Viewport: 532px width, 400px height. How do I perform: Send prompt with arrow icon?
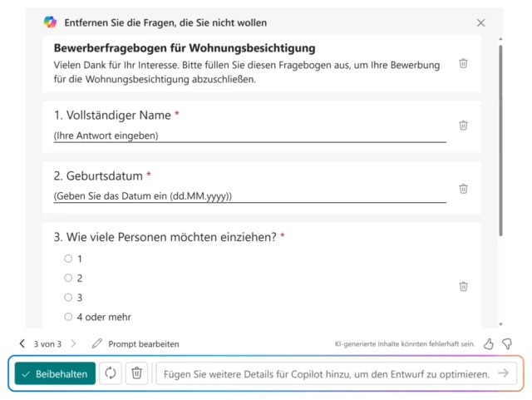[x=503, y=373]
